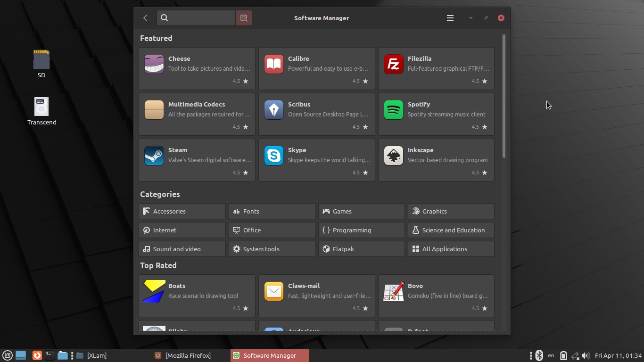Open the Calibre book icon

tap(274, 64)
